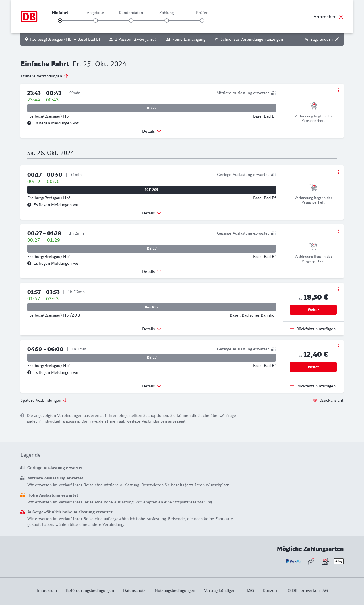Load Spätere Verbindungen
Screen dimensions: 364x605
44,400
